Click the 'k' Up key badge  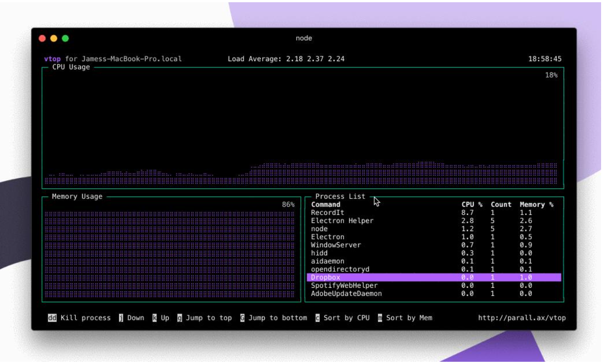154,318
